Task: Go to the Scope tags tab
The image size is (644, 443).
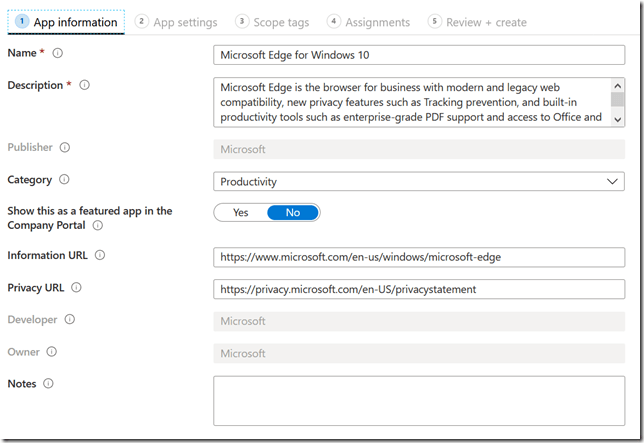Action: [272, 22]
